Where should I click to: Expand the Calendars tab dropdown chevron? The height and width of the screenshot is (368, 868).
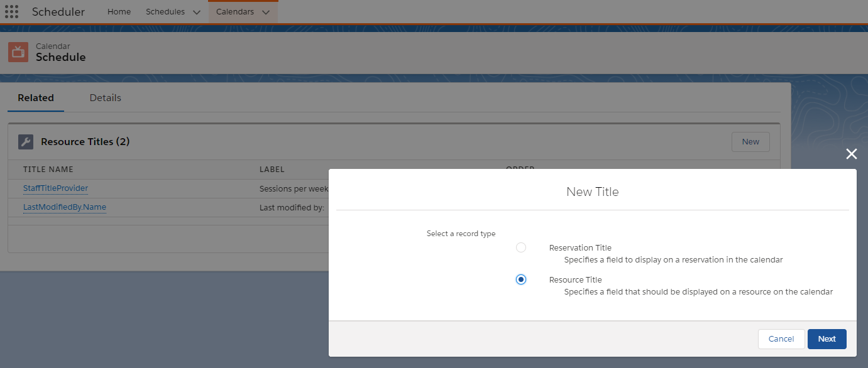(x=266, y=13)
